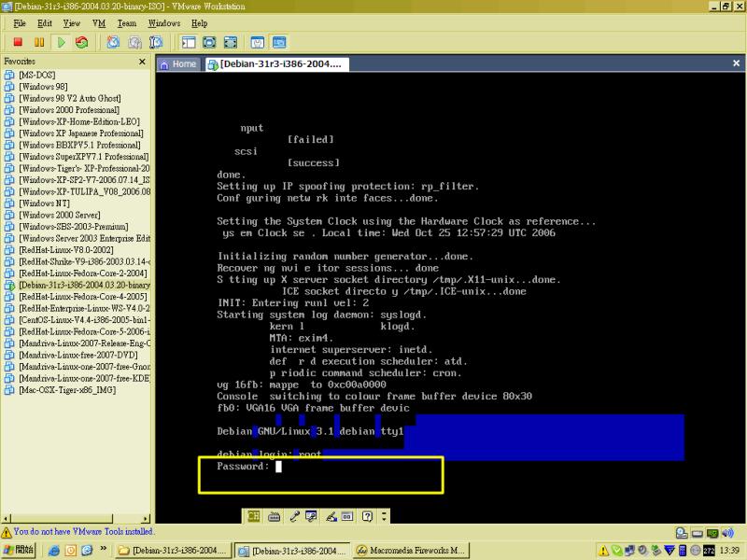This screenshot has height=560, width=747.
Task: Click the help question-mark icon in bottom toolbar
Action: (367, 516)
